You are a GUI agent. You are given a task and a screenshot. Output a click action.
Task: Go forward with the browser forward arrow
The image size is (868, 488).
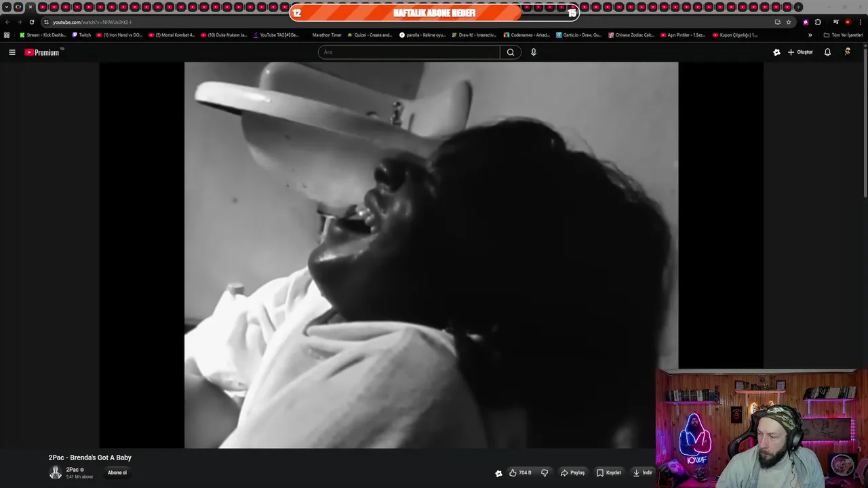coord(19,22)
